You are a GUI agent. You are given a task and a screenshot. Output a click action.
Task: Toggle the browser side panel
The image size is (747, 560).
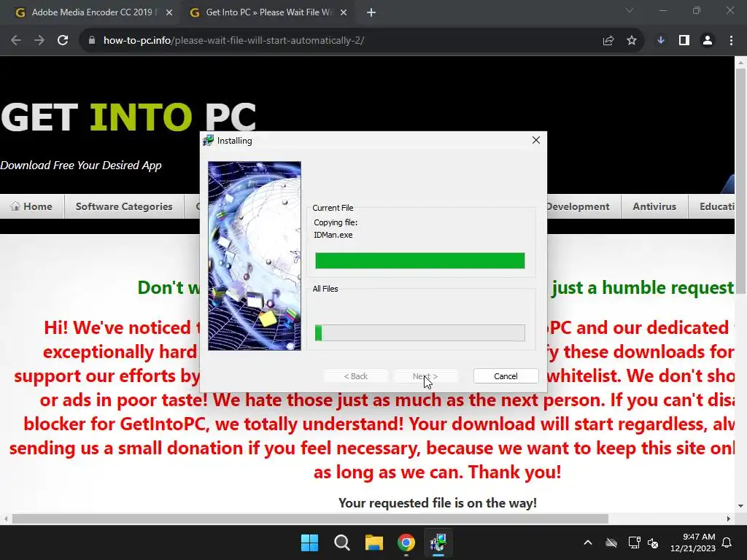click(684, 41)
